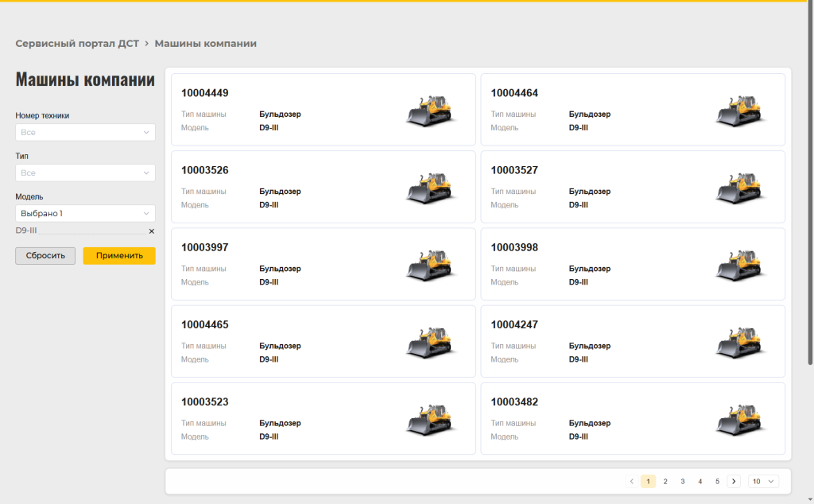The height and width of the screenshot is (504, 814).
Task: Go to pagination page 4
Action: click(x=700, y=481)
